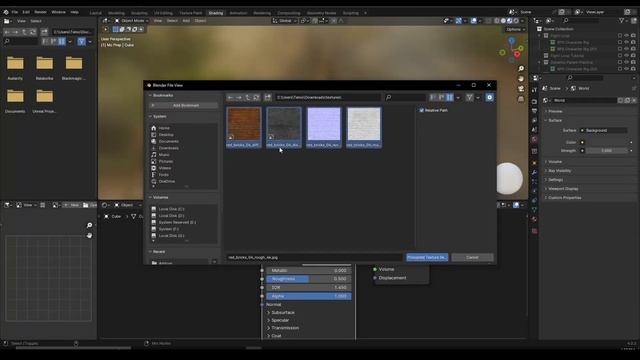The image size is (640, 360).
Task: Toggle File View settings gear icon
Action: [x=489, y=98]
